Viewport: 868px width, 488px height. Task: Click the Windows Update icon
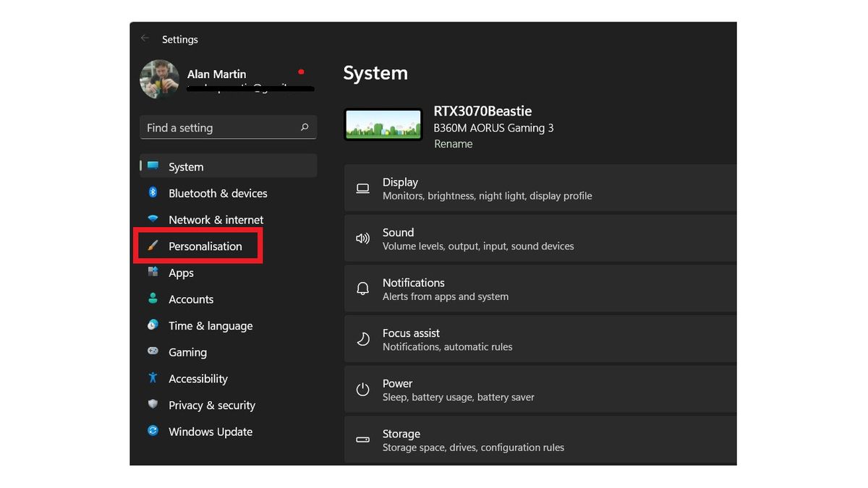pos(153,432)
